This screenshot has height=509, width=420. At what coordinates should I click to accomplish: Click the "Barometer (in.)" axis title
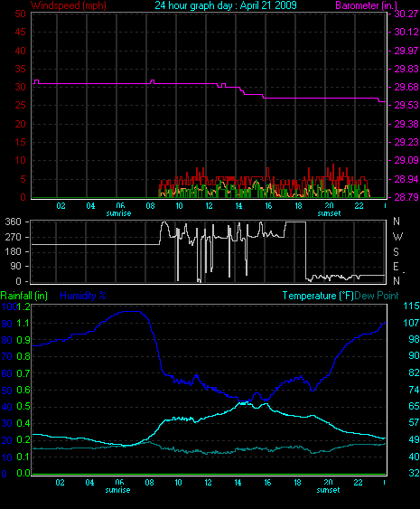click(x=366, y=5)
